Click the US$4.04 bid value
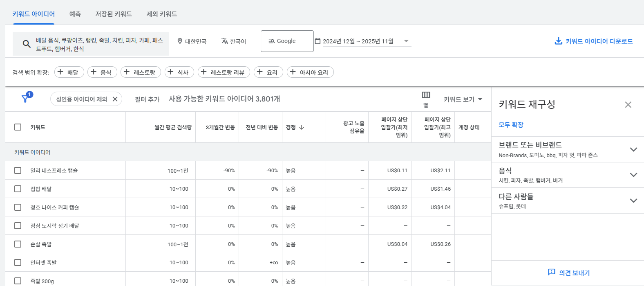Screen dimensions: 644x286 [441, 207]
